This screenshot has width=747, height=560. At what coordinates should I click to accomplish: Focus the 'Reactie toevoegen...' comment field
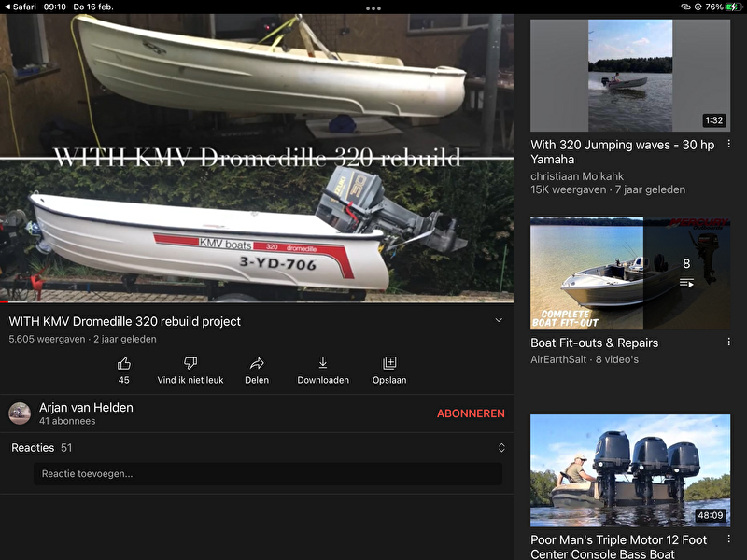[268, 474]
